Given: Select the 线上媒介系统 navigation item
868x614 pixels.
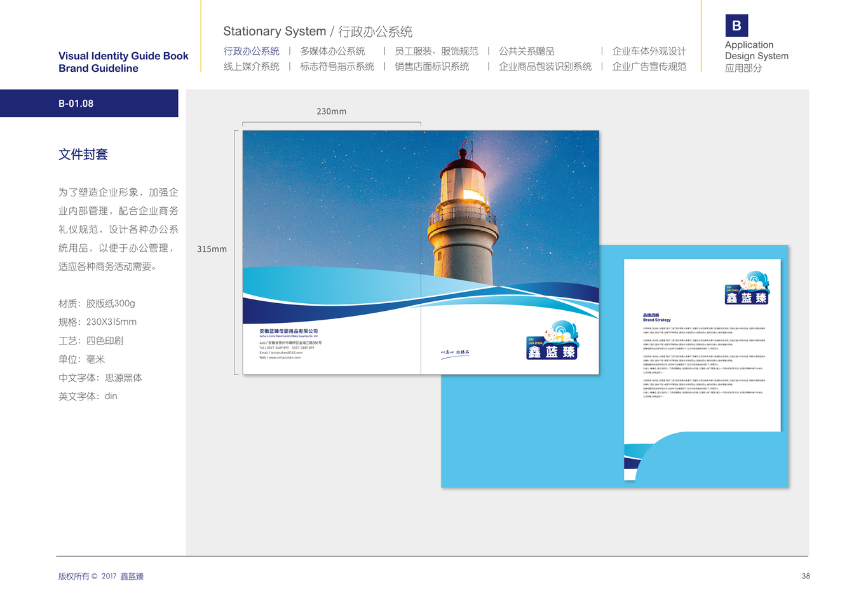Looking at the screenshot, I should pyautogui.click(x=252, y=66).
